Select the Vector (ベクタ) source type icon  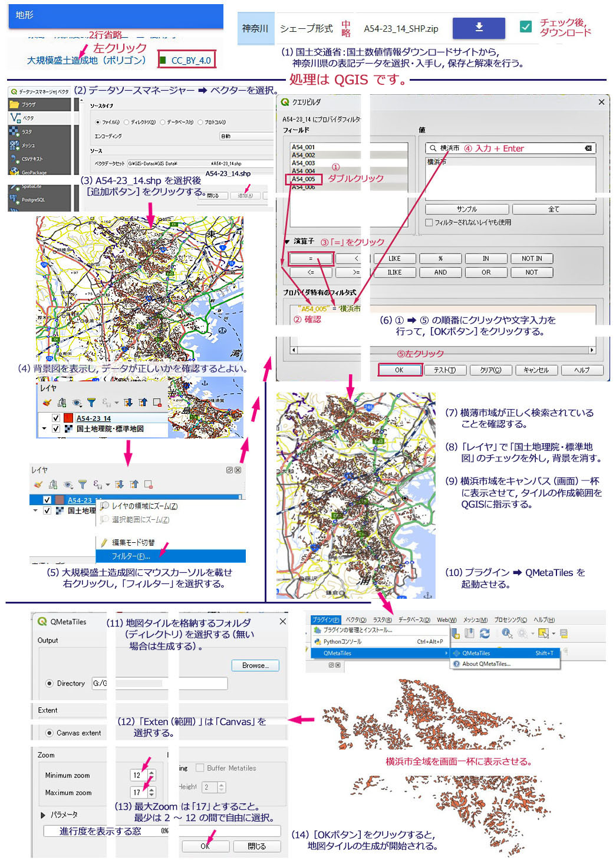(15, 118)
